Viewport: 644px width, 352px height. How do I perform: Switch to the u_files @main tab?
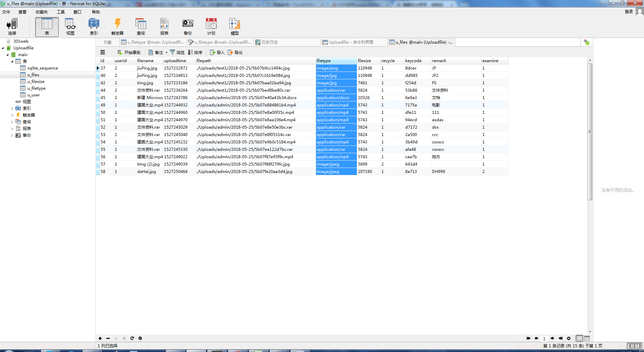pos(421,42)
